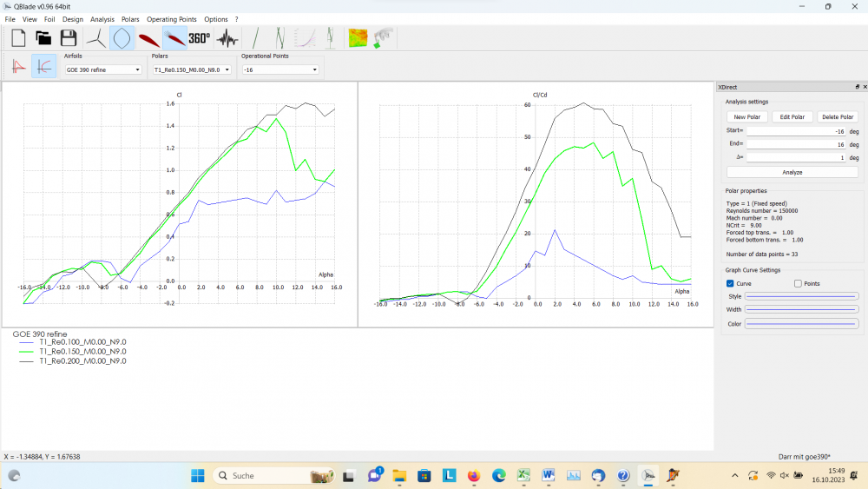Click the New Project blank page icon

click(18, 38)
